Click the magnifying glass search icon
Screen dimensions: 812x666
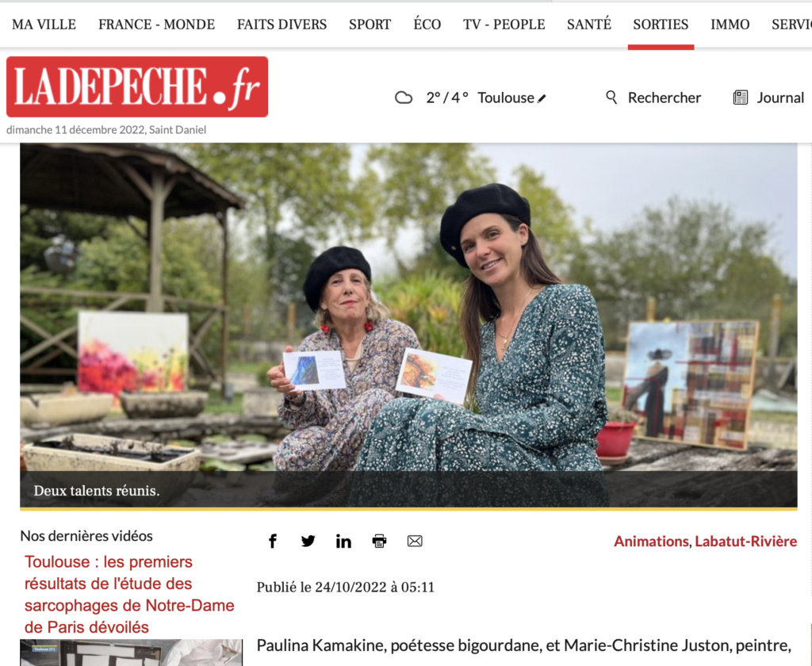tap(611, 98)
